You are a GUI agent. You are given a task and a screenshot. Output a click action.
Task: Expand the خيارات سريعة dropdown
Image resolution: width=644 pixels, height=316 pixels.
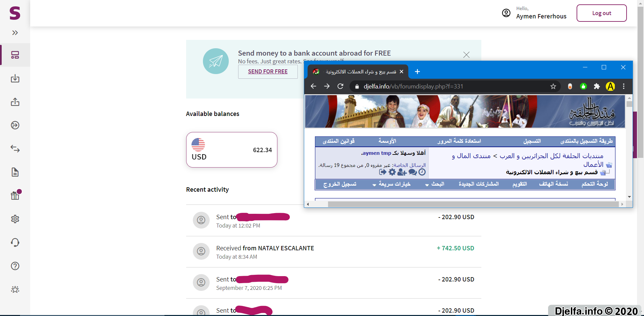pyautogui.click(x=391, y=184)
